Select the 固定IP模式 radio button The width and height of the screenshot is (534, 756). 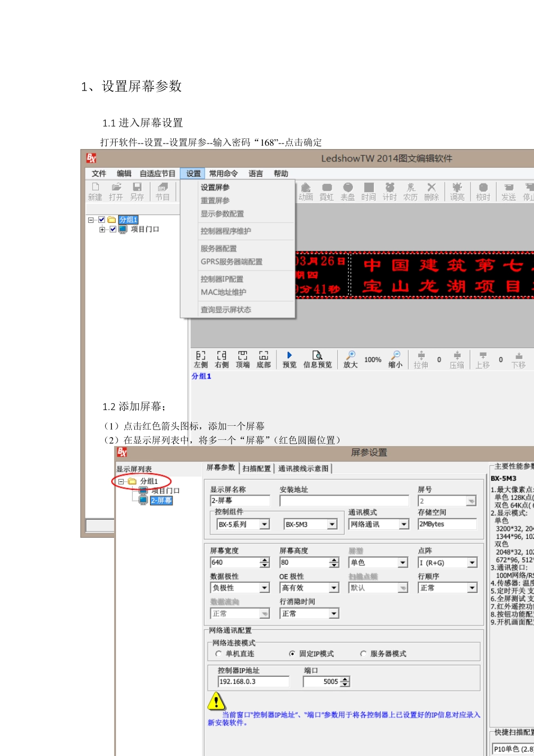pos(292,654)
